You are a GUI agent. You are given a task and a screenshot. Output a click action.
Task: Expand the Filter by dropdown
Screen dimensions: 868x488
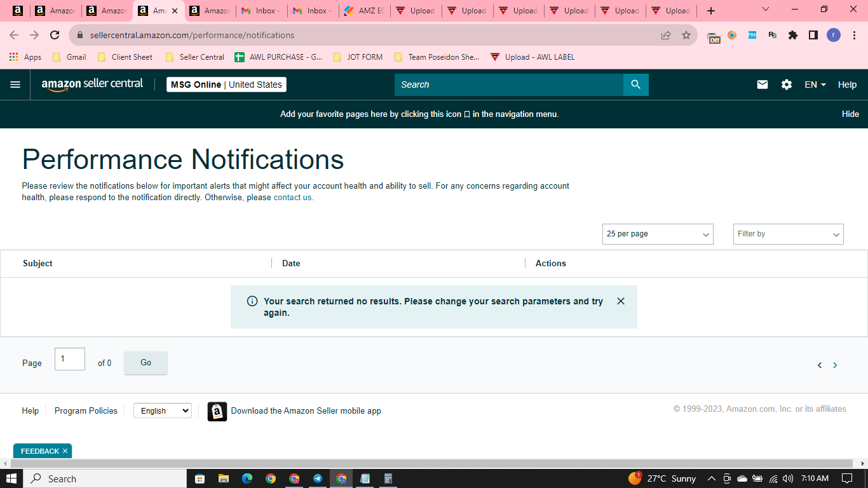pos(789,234)
